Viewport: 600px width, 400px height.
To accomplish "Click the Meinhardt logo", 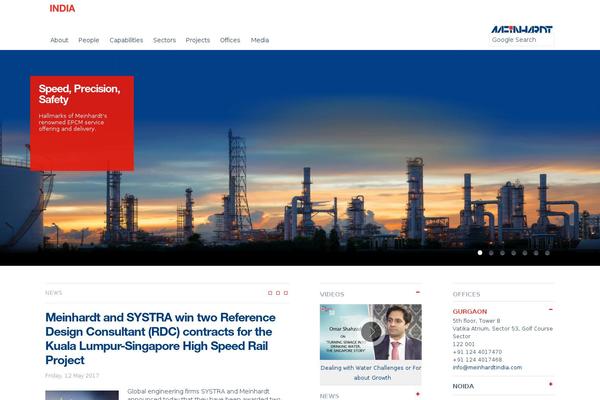I will 522,29.
